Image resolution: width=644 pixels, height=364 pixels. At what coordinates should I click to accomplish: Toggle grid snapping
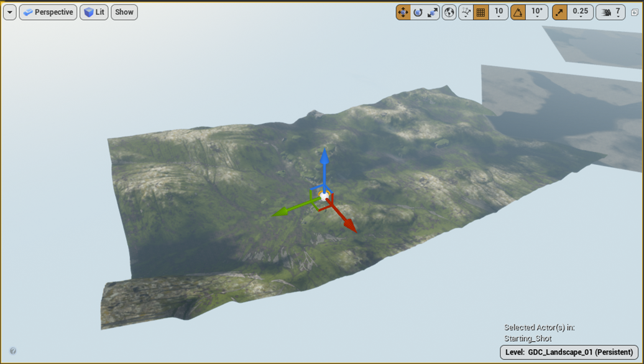tap(481, 12)
